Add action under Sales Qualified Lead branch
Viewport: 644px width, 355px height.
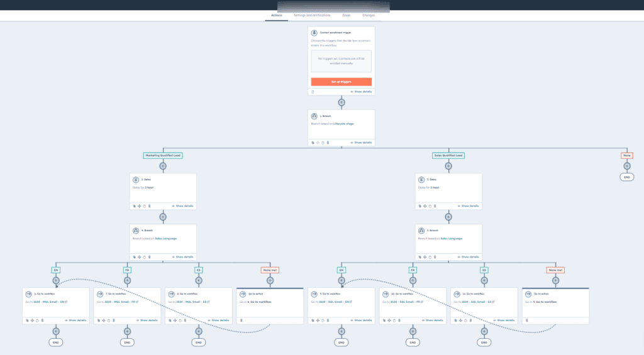(448, 167)
